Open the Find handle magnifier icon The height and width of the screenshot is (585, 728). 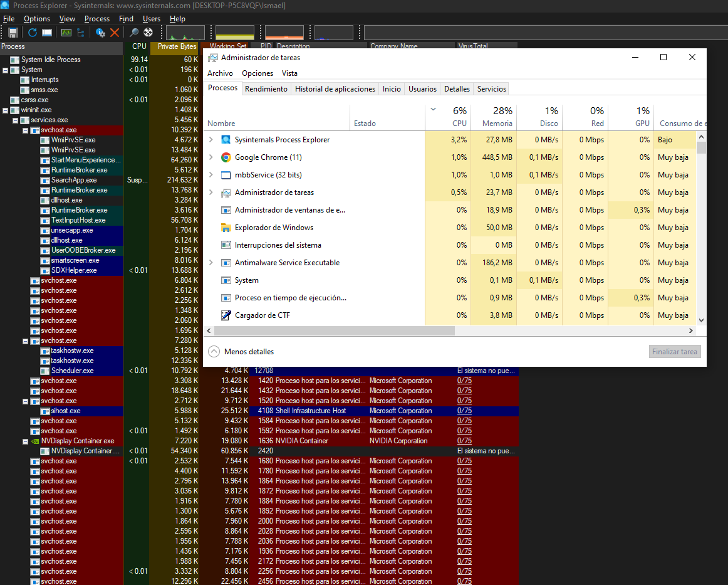point(134,33)
